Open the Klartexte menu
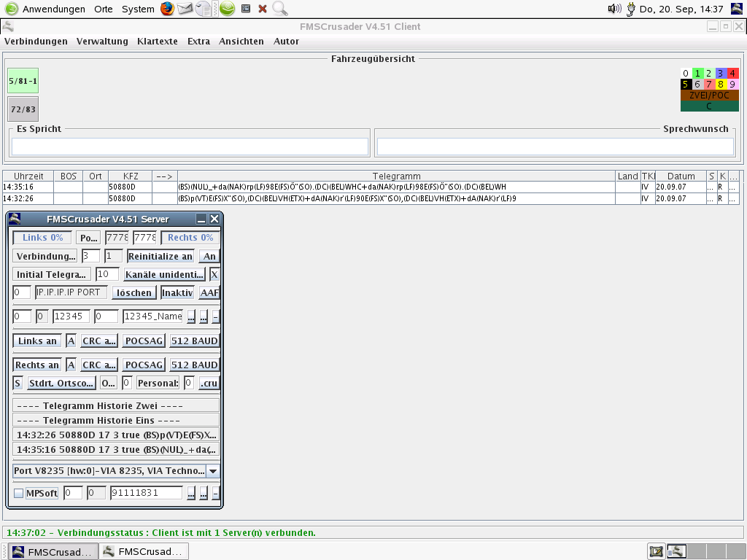Viewport: 747px width, 560px height. tap(157, 42)
